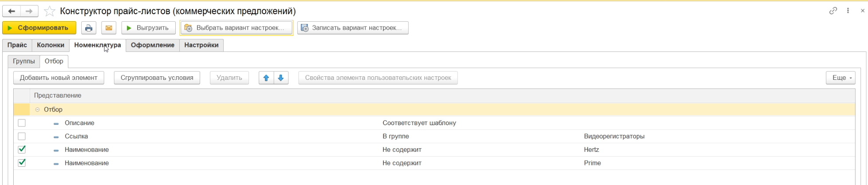The height and width of the screenshot is (185, 868).
Task: Click the back navigation arrow
Action: [x=12, y=11]
